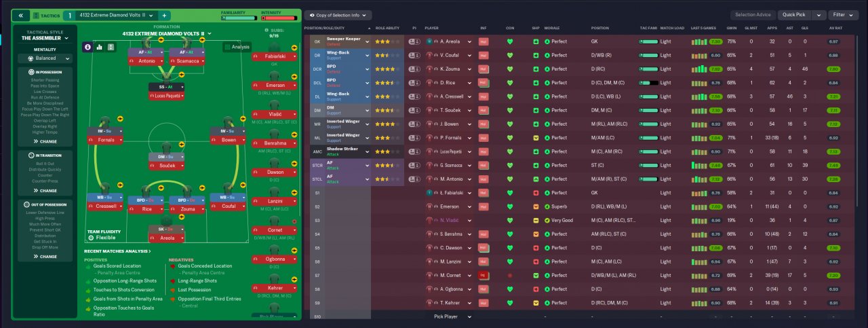The width and height of the screenshot is (868, 328).
Task: Open bar chart view icon on pitch
Action: tap(100, 47)
